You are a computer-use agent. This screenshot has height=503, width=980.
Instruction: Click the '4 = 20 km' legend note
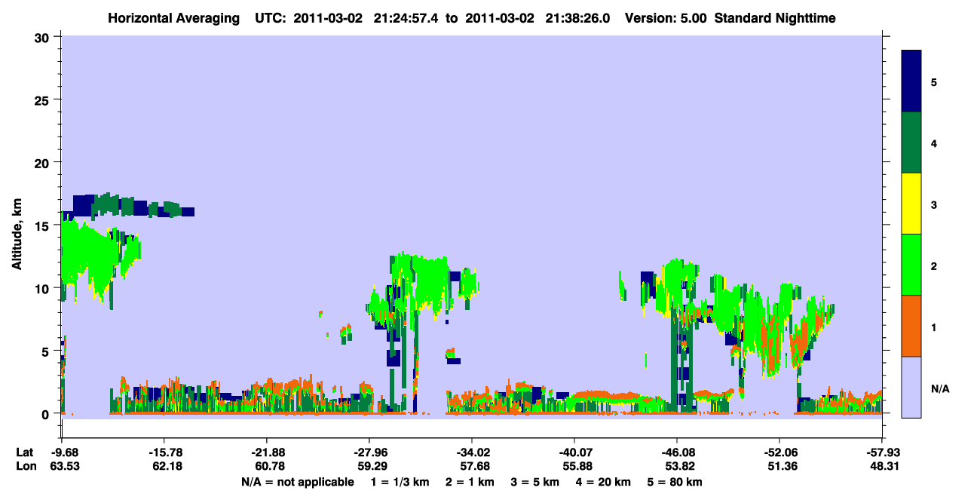click(x=603, y=482)
